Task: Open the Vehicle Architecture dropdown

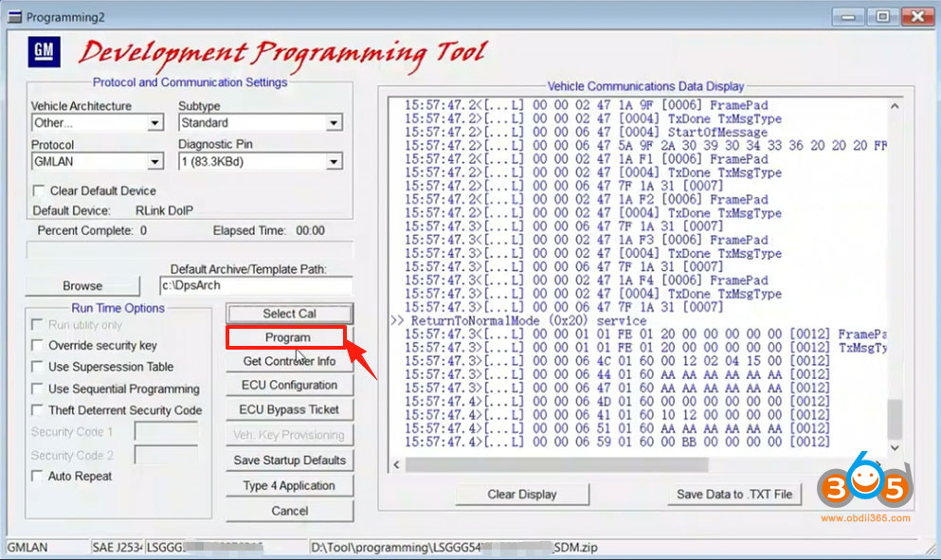Action: click(155, 123)
